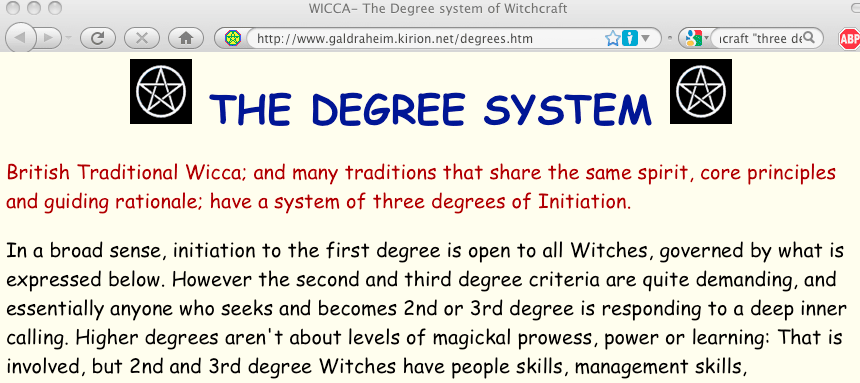Focus the search box containing 'three de'
The width and height of the screenshot is (860, 383).
click(x=760, y=38)
